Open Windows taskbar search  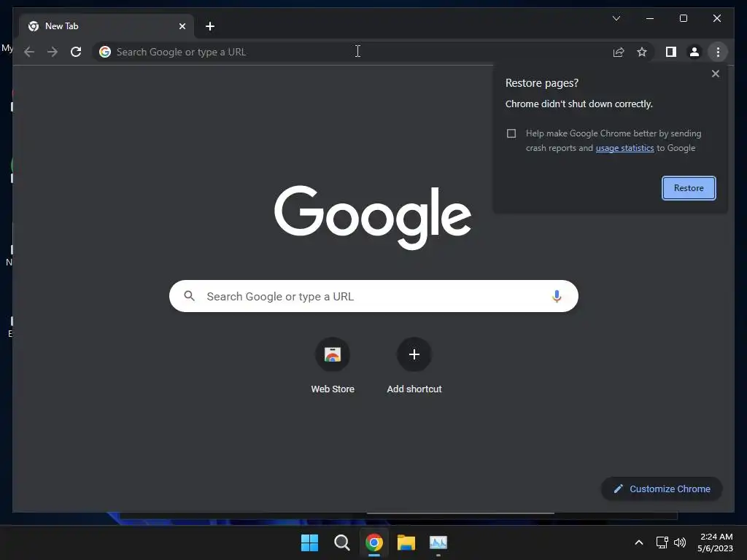tap(341, 542)
